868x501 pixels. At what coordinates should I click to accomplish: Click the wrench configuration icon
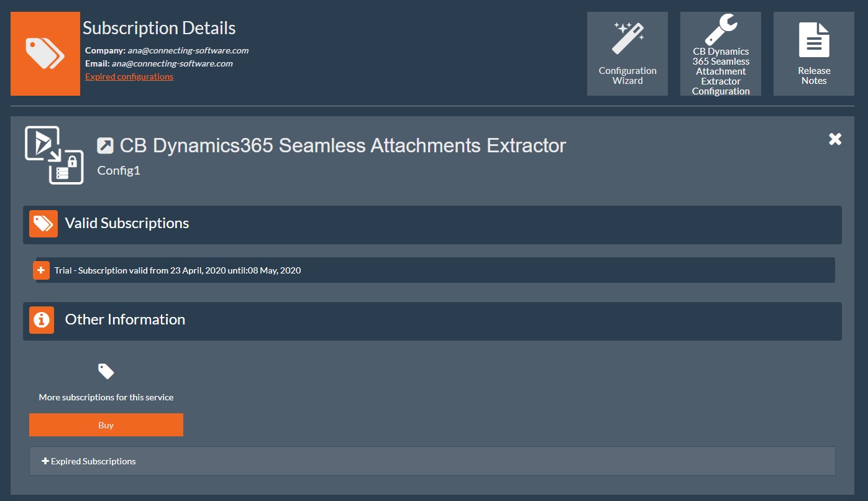click(x=721, y=29)
